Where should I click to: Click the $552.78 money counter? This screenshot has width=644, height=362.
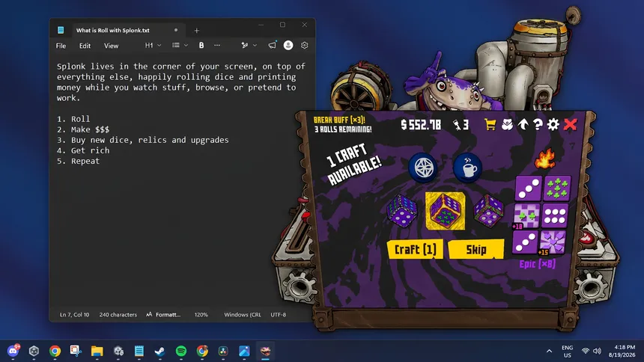coord(421,125)
